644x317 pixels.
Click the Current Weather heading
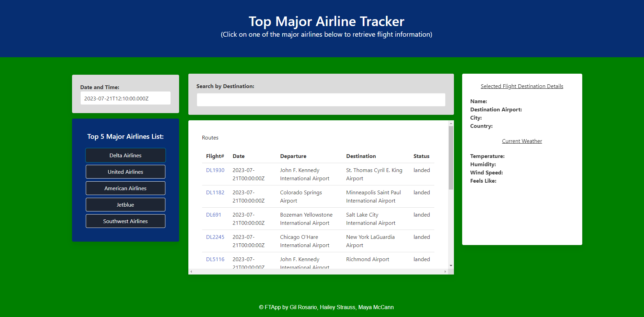[522, 141]
